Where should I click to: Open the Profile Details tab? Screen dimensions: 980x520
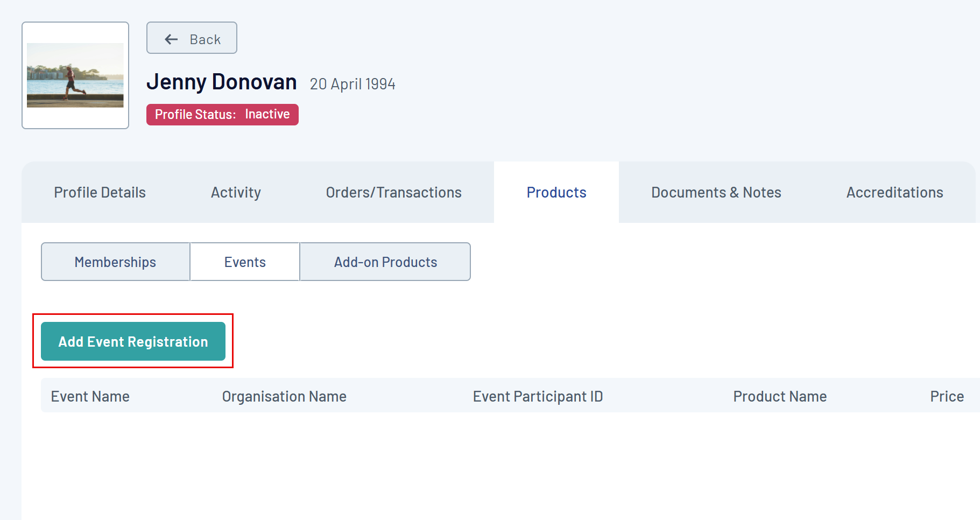tap(100, 193)
